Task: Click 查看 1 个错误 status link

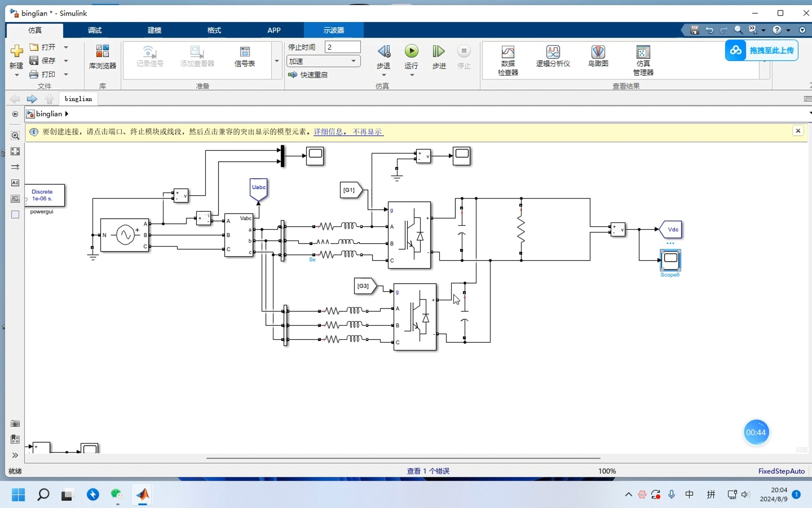Action: [428, 471]
